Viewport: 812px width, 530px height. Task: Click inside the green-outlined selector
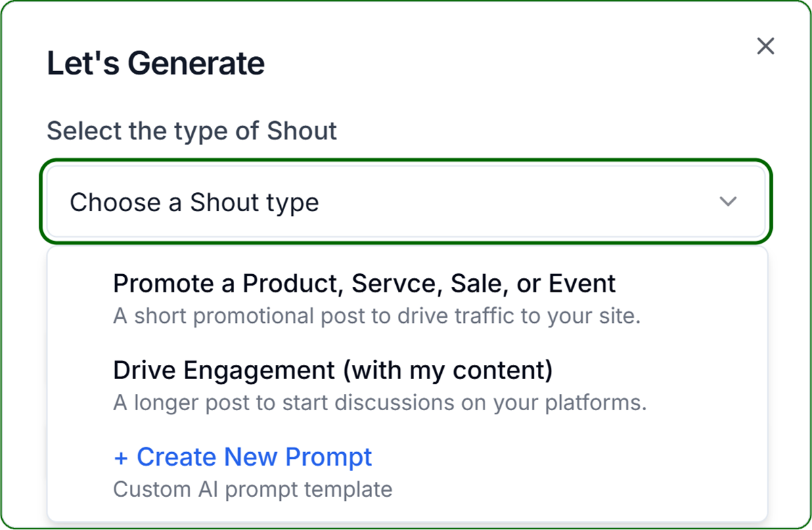[406, 201]
